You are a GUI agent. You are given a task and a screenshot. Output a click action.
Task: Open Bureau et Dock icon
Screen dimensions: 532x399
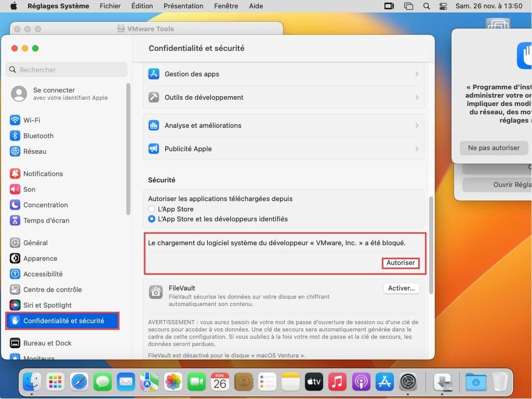[15, 343]
